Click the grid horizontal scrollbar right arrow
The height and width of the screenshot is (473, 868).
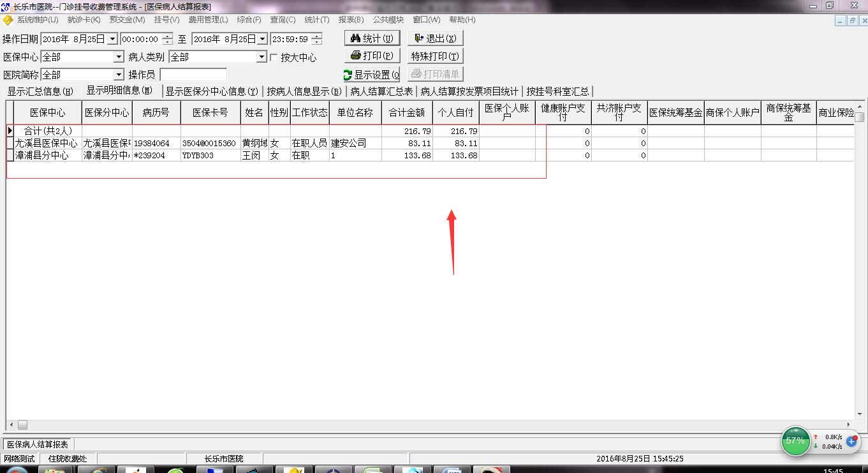[x=849, y=424]
